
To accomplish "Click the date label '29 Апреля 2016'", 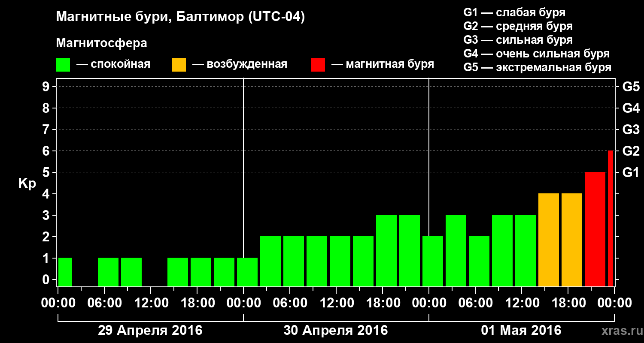I will click(x=150, y=331).
